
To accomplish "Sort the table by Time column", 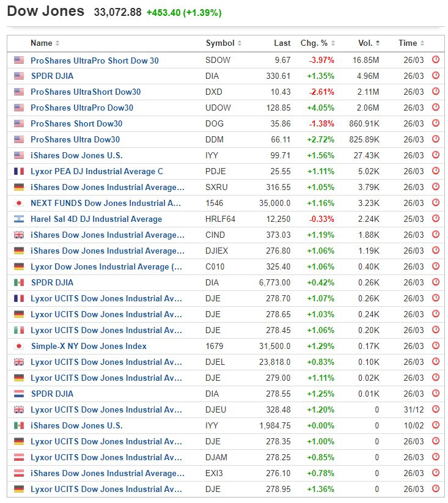I will (411, 43).
